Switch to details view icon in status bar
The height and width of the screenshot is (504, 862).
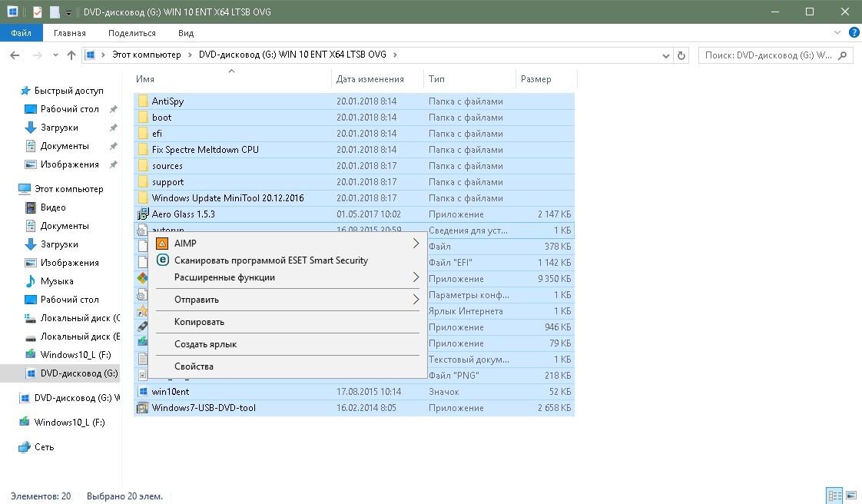point(834,496)
